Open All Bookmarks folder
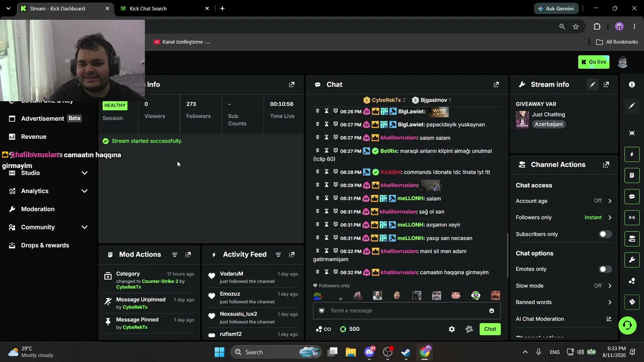 pos(617,42)
